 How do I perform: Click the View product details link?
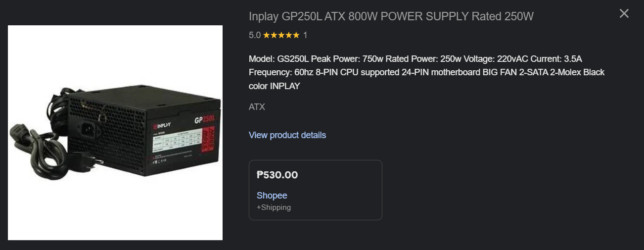287,135
